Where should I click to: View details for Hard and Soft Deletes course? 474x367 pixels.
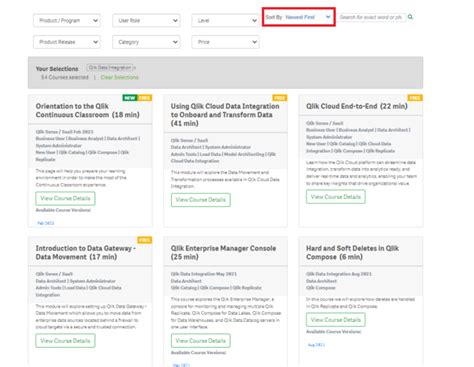pos(336,320)
